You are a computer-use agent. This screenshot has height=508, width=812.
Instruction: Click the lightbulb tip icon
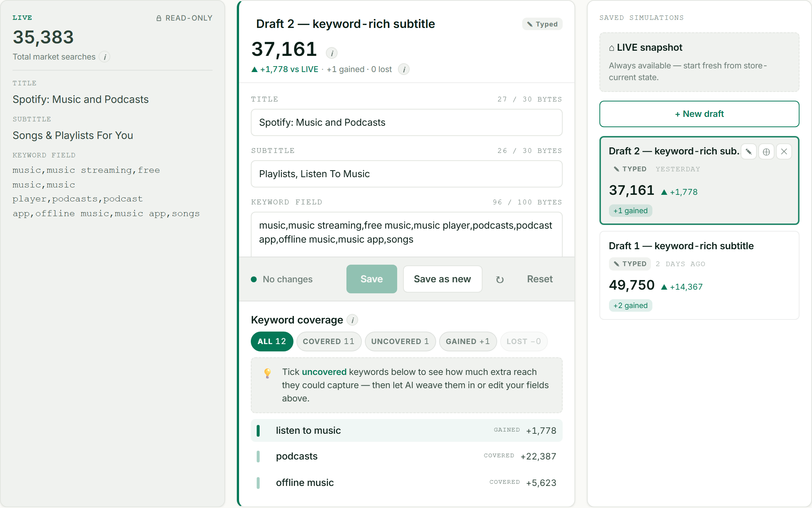pyautogui.click(x=267, y=373)
